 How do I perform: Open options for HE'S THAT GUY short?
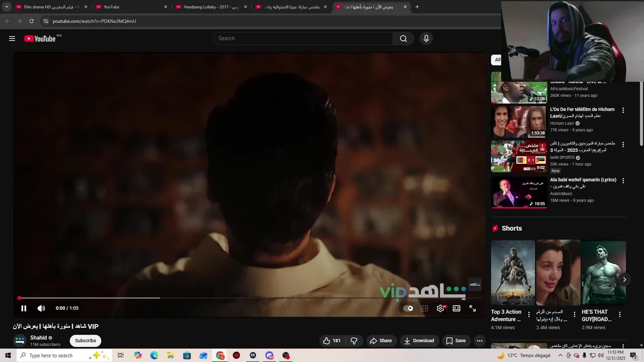pyautogui.click(x=620, y=314)
